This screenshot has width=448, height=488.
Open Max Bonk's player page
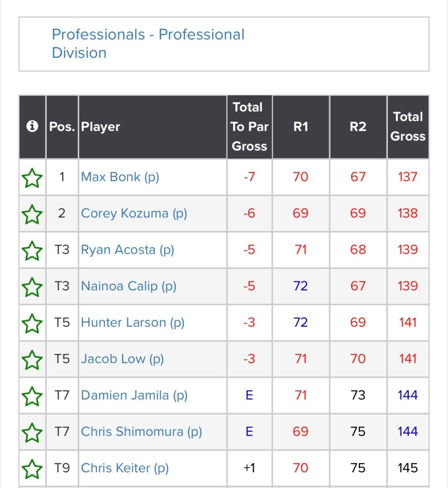[120, 177]
